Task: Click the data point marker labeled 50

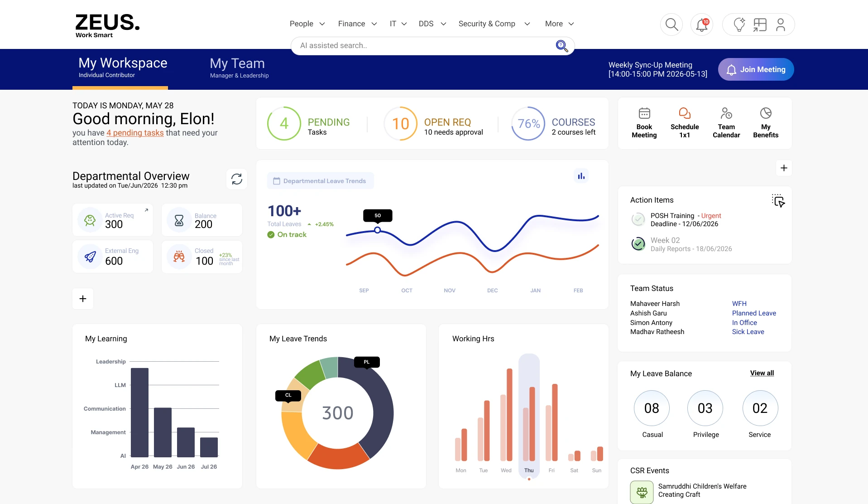Action: pos(377,230)
